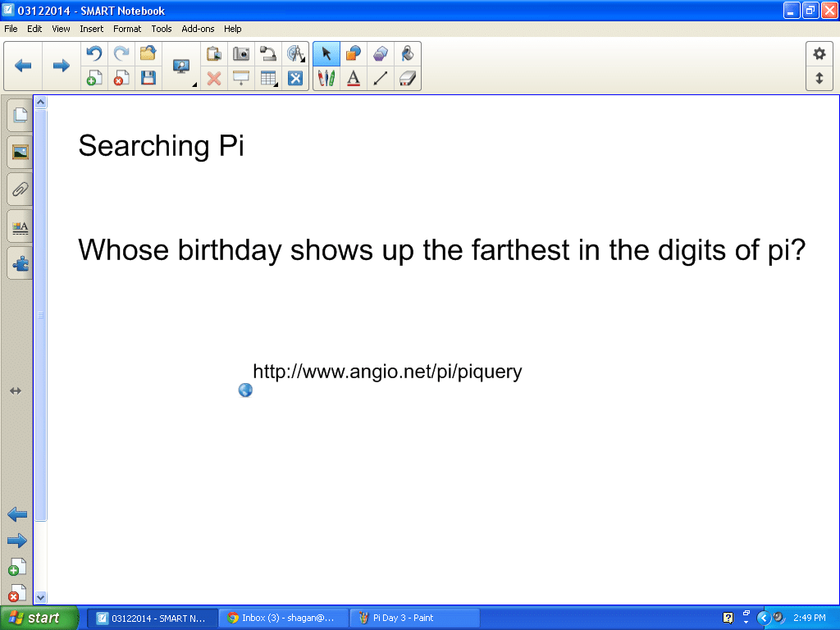The height and width of the screenshot is (630, 840).
Task: Select the Lines tool
Action: [x=381, y=78]
